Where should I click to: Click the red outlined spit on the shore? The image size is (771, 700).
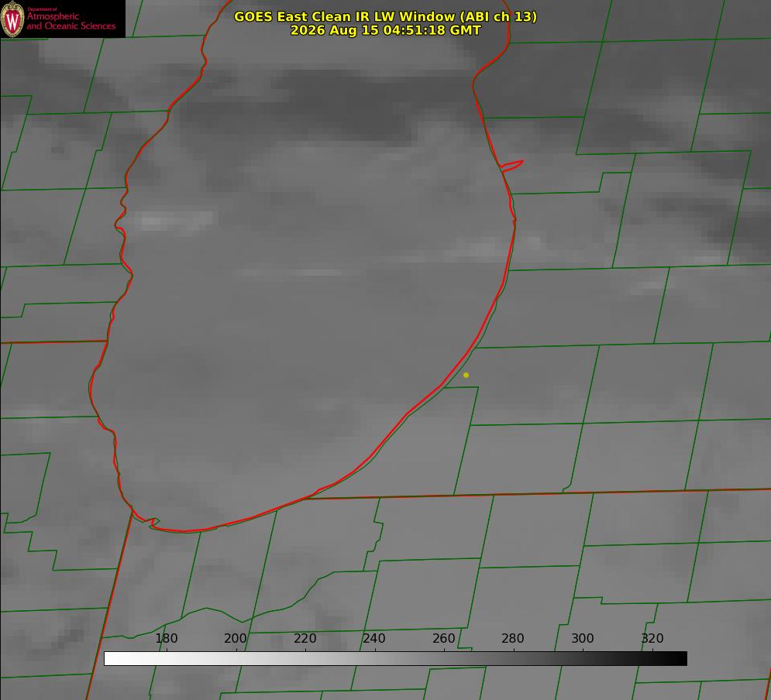(x=511, y=166)
